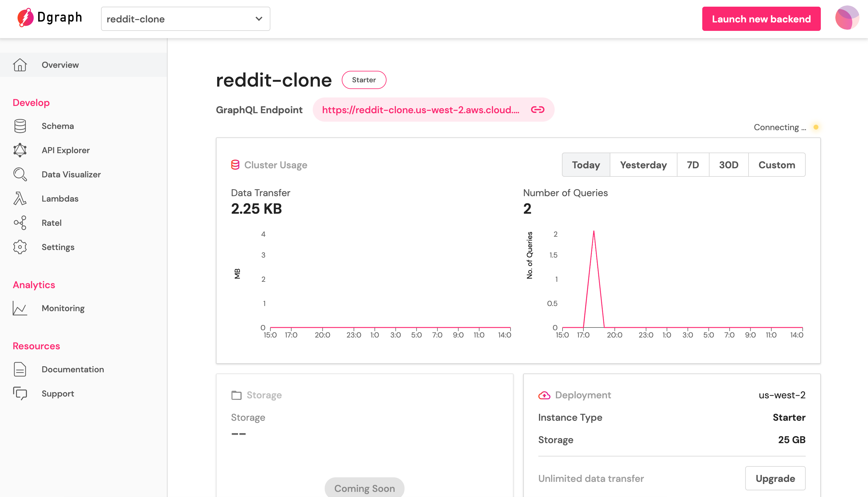Switch cluster usage to Yesterday
Screen dimensions: 868x497
tap(643, 165)
